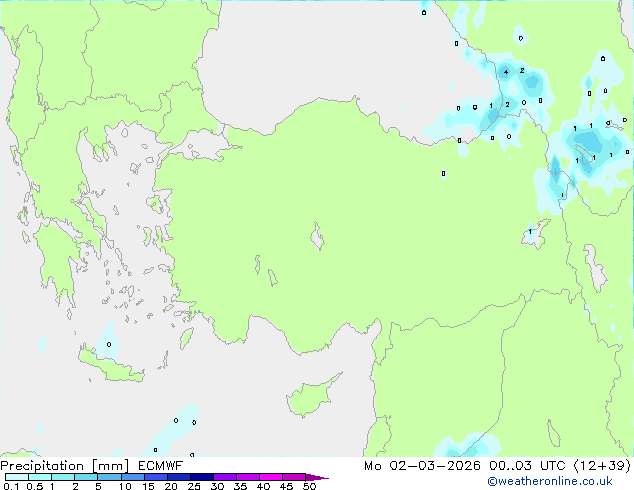Click the '50' legend scale label
Viewport: 634px width, 490px height.
(x=309, y=486)
